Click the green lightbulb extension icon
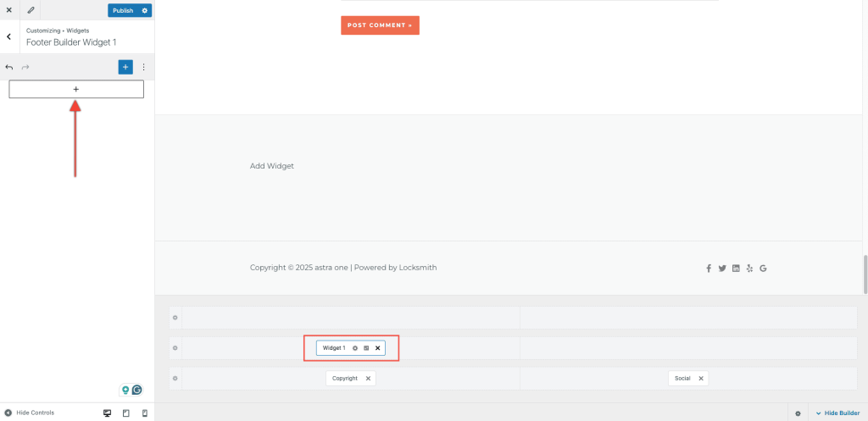 coord(125,390)
